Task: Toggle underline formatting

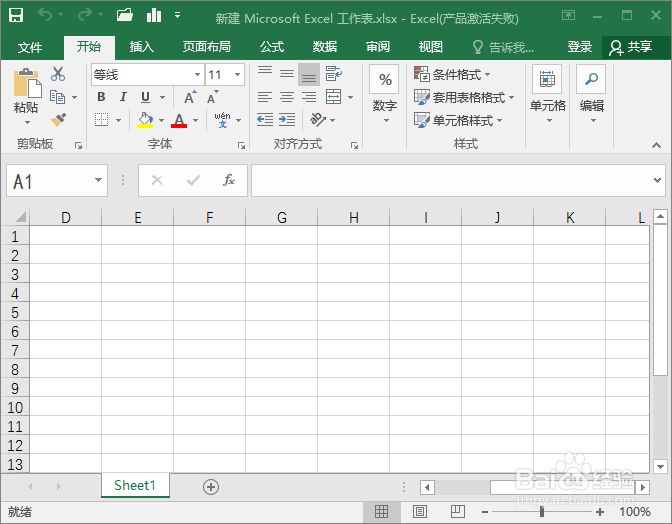Action: point(146,97)
